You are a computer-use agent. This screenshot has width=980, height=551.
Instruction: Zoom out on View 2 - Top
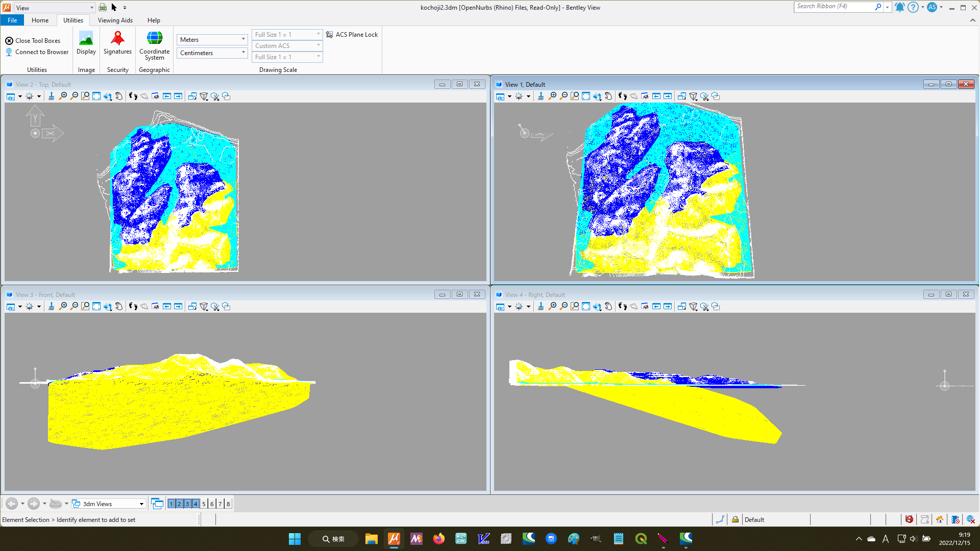[x=74, y=96]
